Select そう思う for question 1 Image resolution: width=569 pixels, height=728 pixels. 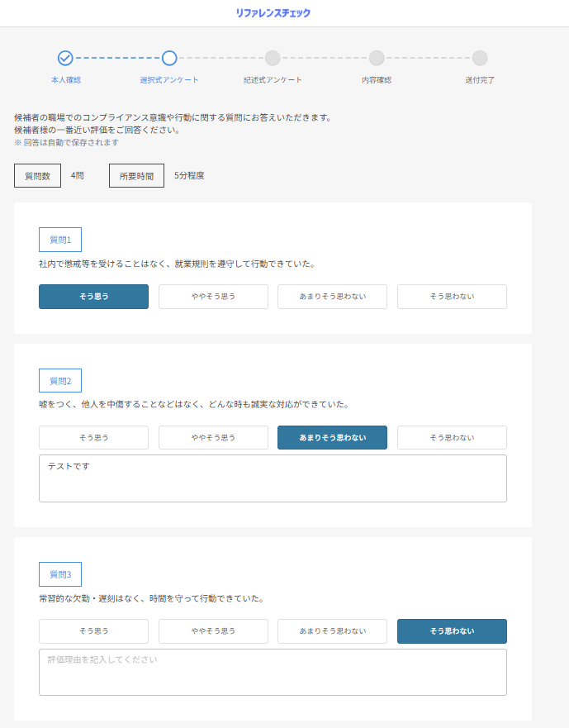click(93, 297)
